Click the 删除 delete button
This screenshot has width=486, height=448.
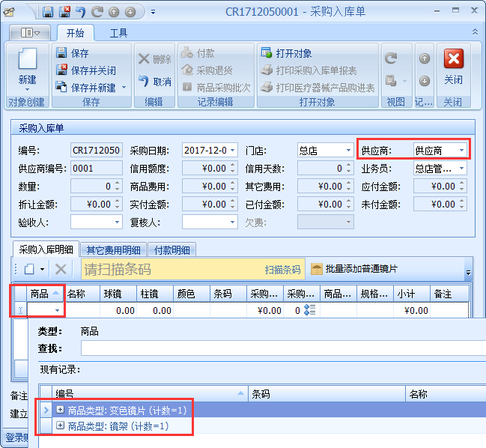coord(154,59)
